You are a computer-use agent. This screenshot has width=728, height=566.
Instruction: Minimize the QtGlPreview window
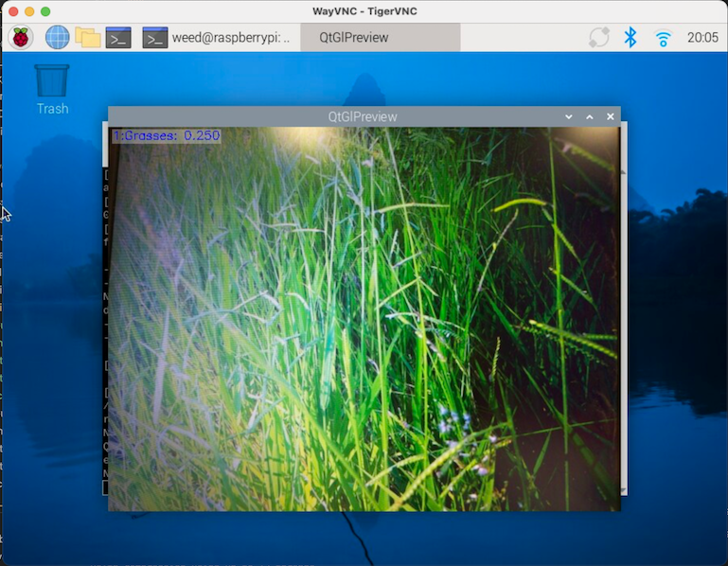click(569, 116)
